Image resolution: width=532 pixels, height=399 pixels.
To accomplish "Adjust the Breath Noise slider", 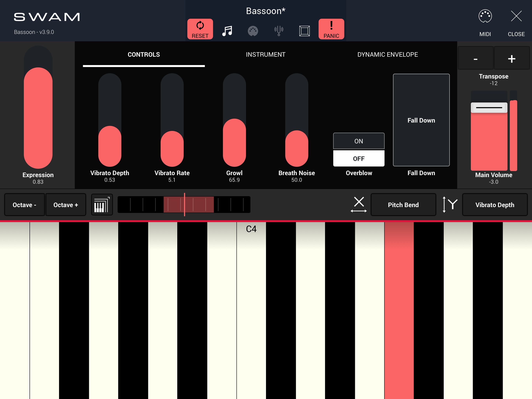I will point(297,120).
